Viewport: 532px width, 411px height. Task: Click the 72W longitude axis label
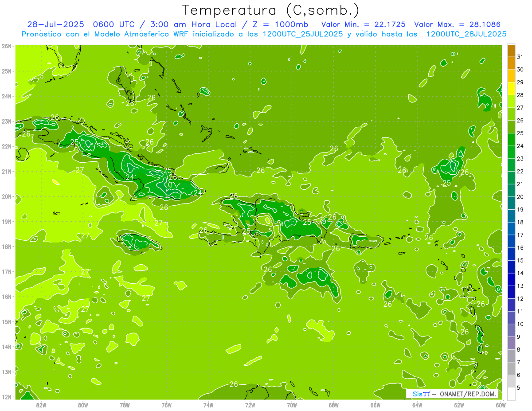[250, 405]
